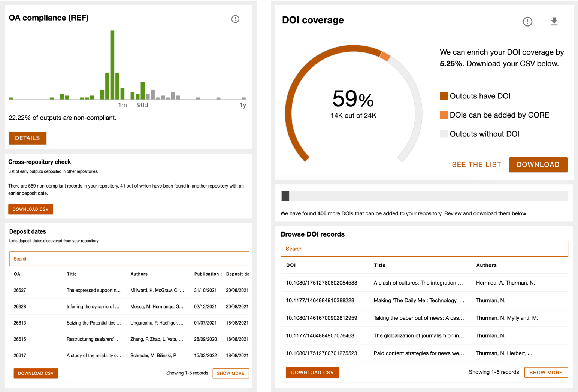Download CSV for cross-repository check
578x392 pixels.
click(x=31, y=209)
